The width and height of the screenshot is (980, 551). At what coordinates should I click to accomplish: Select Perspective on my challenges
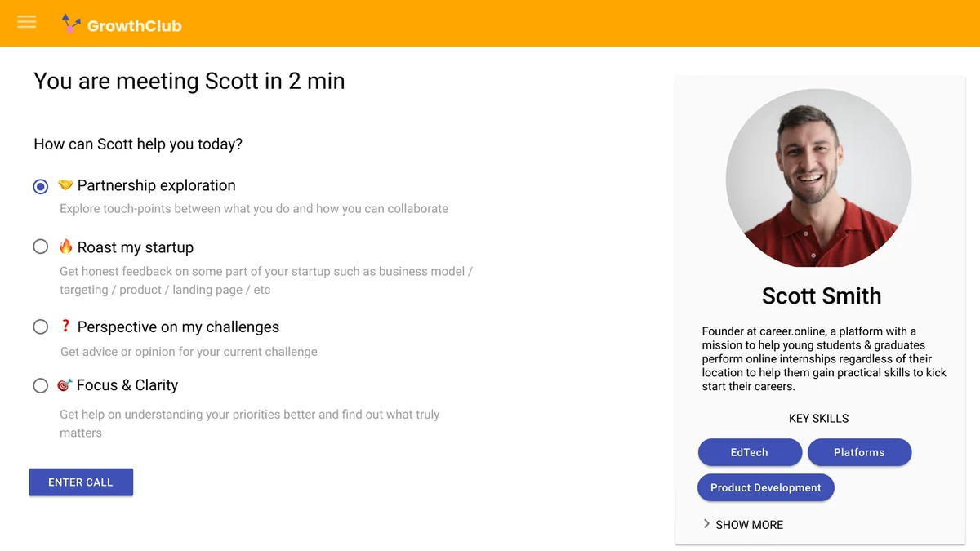coord(40,327)
